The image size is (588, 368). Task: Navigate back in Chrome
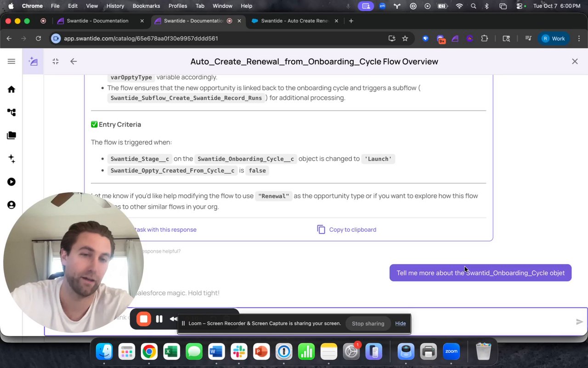9,39
